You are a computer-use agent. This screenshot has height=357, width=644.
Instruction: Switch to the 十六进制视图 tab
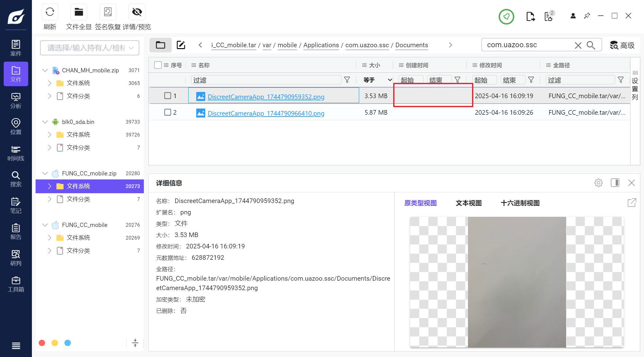520,203
